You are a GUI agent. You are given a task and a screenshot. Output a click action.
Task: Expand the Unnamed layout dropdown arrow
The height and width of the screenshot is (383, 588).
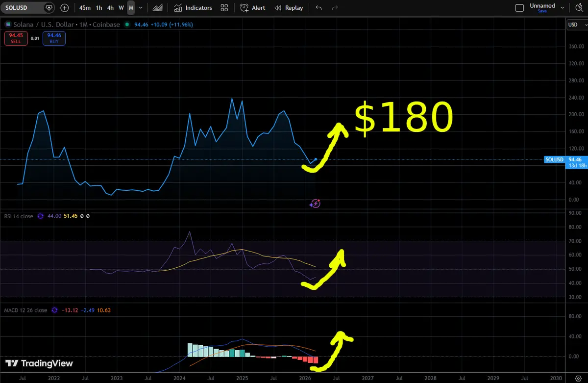[563, 8]
